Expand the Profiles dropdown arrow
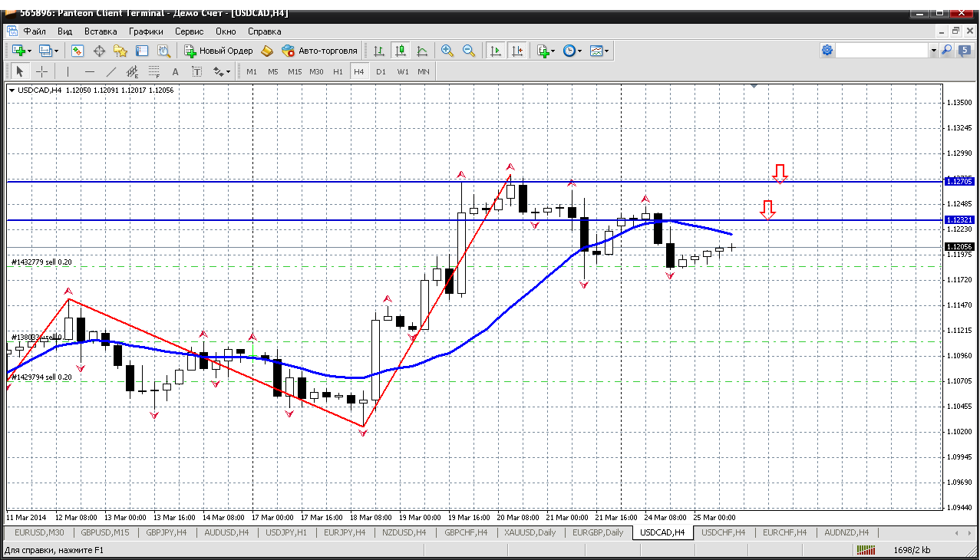980x560 pixels. coord(57,51)
